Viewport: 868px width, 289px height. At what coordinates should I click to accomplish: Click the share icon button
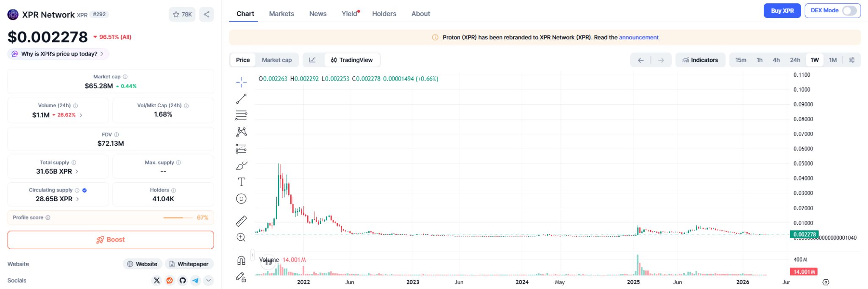206,14
